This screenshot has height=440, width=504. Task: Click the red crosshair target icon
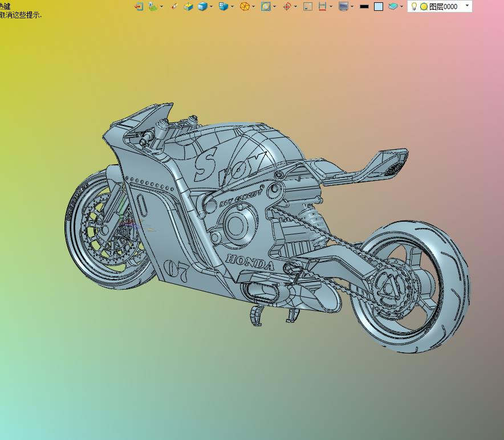pyautogui.click(x=287, y=6)
